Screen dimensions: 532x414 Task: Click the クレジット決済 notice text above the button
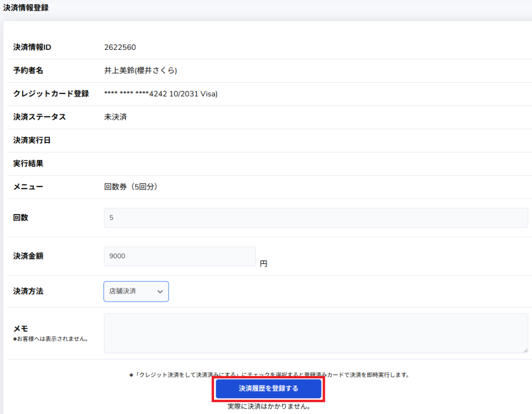(x=269, y=375)
